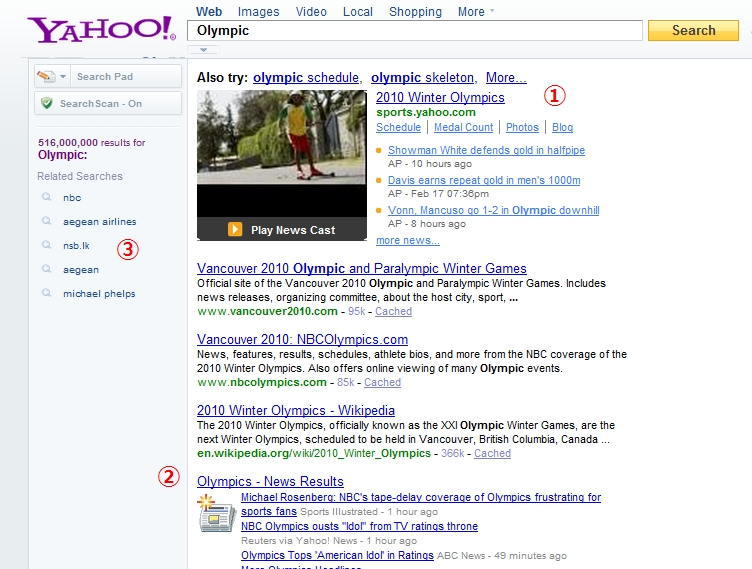
Task: Click magnifier icon beside michael phelps
Action: [47, 293]
